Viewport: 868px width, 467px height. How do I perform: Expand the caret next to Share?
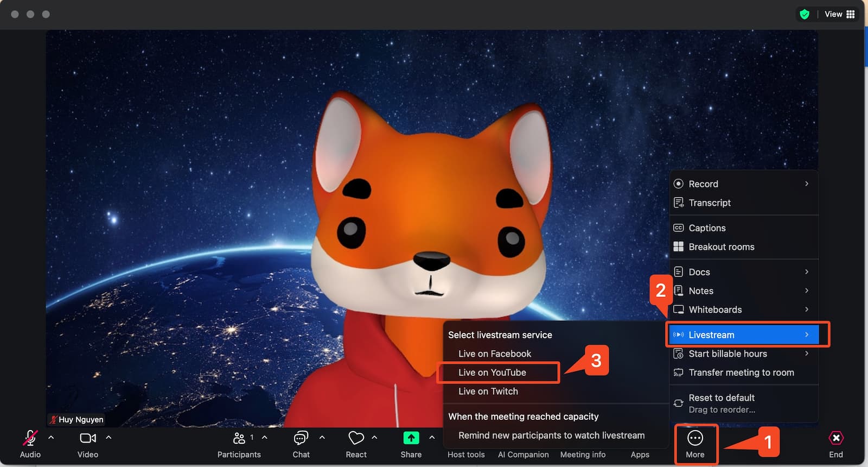point(432,437)
